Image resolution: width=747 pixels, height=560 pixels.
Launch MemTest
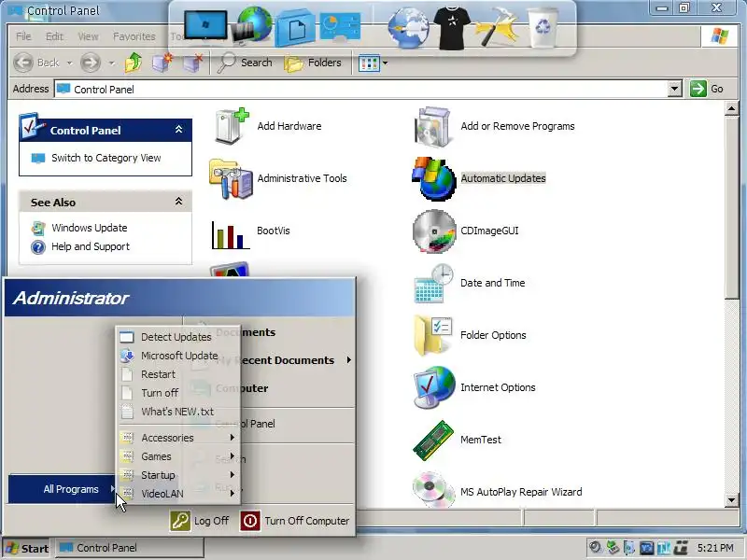(458, 440)
